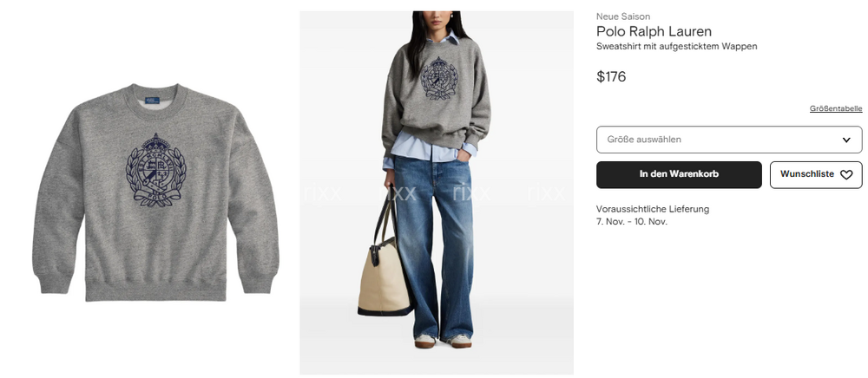Click the model's wide-leg blue jeans

(434, 247)
